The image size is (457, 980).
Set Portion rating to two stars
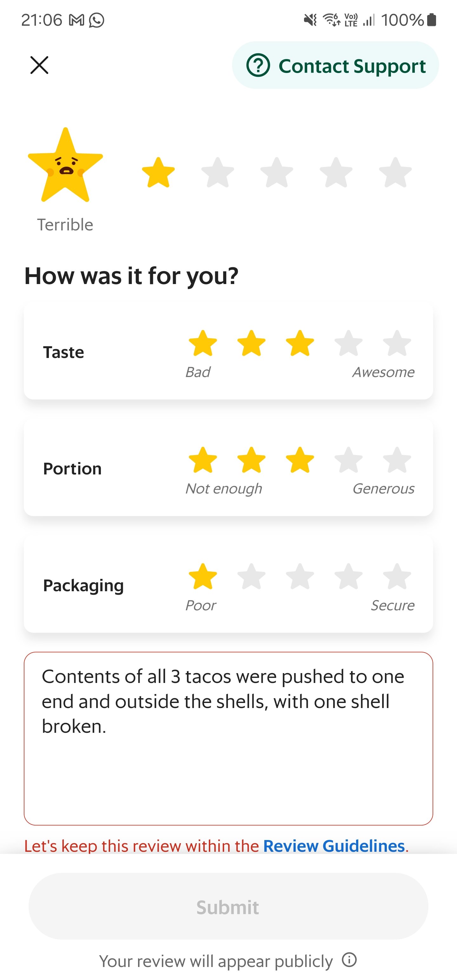click(252, 460)
